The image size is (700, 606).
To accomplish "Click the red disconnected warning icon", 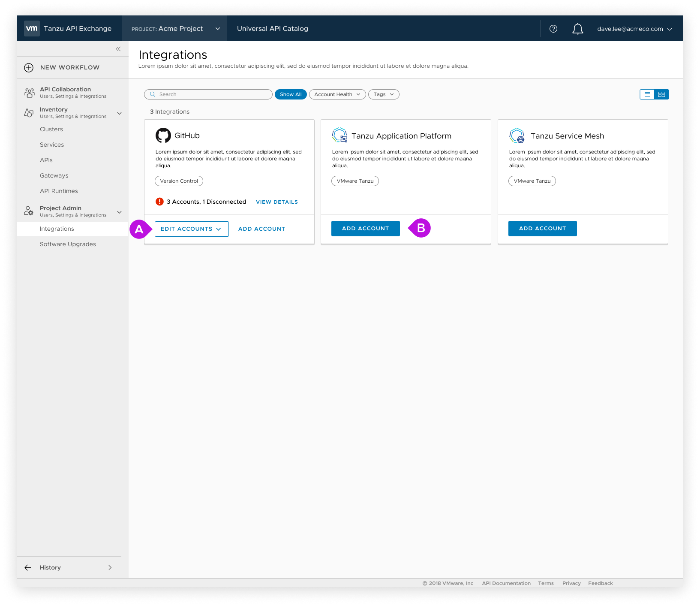I will point(159,202).
